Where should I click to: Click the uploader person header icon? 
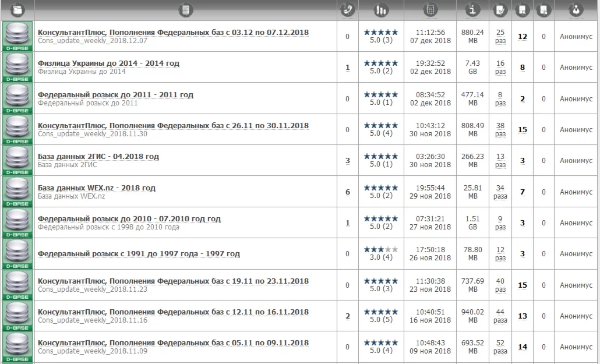coord(576,9)
